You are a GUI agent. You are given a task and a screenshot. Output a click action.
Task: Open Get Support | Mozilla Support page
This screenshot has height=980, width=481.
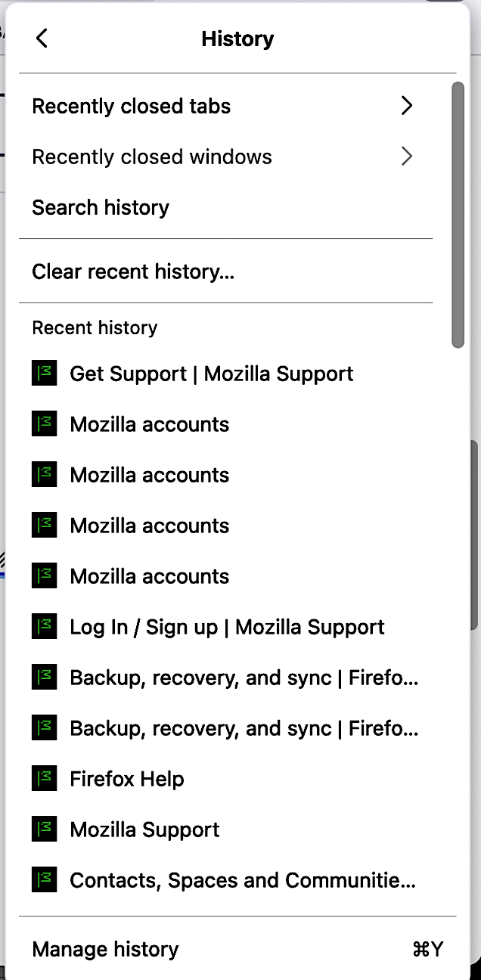225,374
